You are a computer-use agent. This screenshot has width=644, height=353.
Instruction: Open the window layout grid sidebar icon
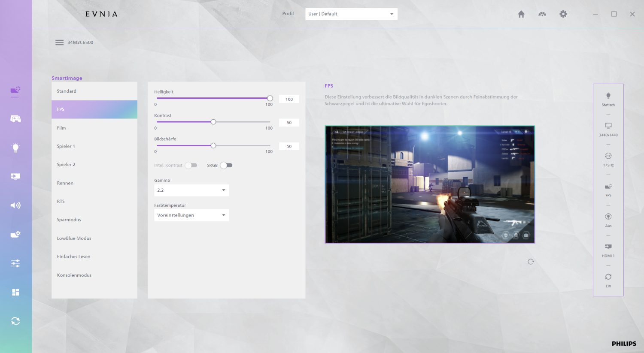[x=15, y=292]
